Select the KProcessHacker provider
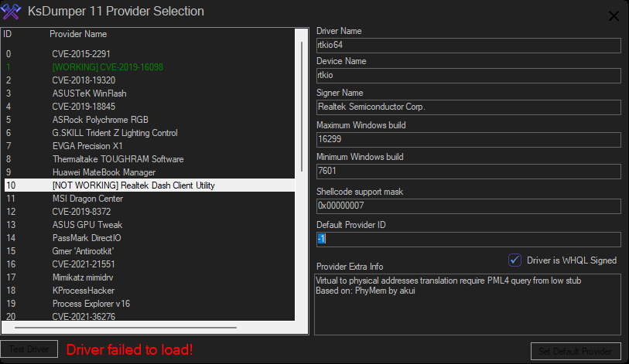Image resolution: width=629 pixels, height=364 pixels. (x=149, y=291)
